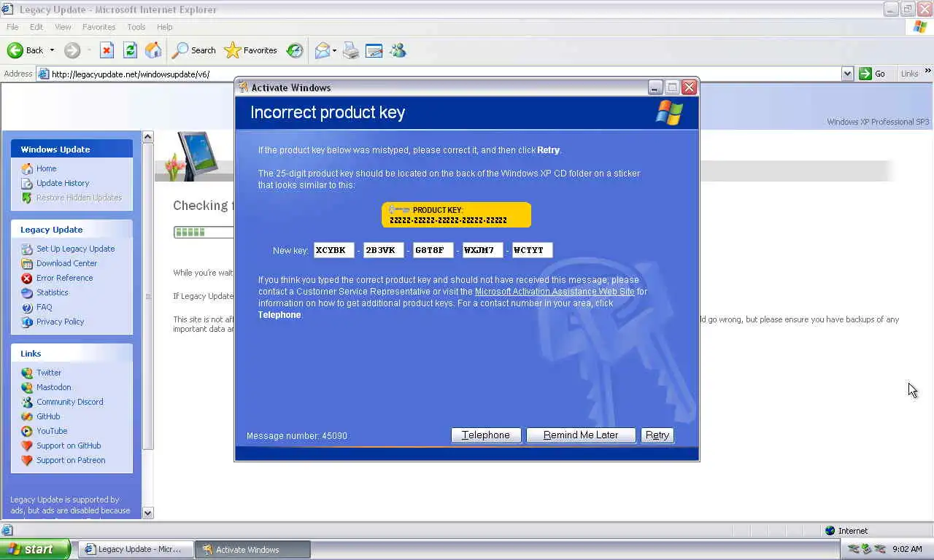934x560 pixels.
Task: Click the Community Discord icon
Action: [x=27, y=402]
